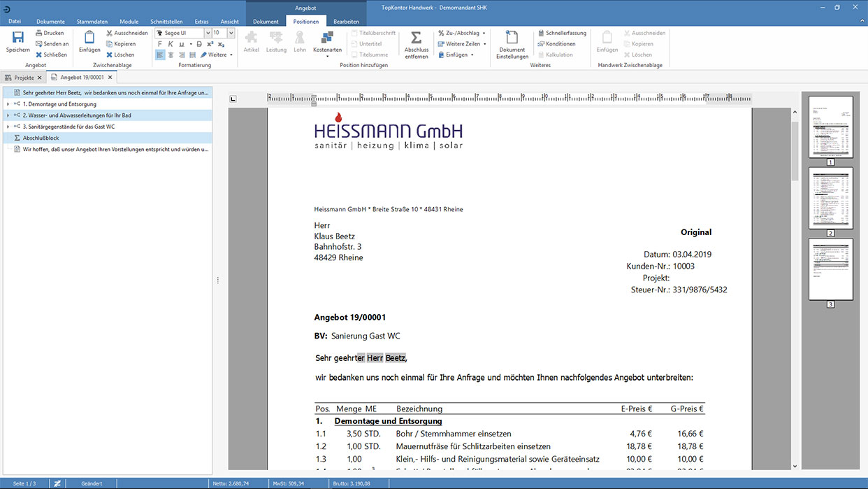The height and width of the screenshot is (489, 868).
Task: Open Dokument Einstellungen
Action: [512, 45]
